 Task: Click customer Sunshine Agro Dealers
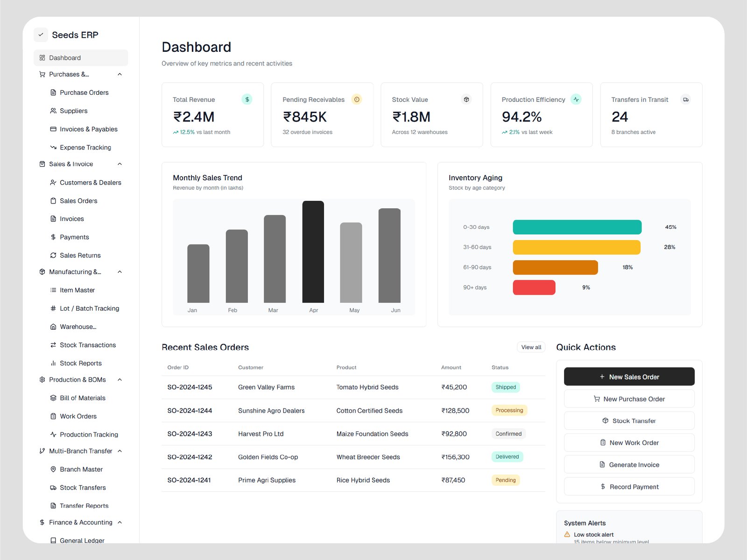[271, 411]
